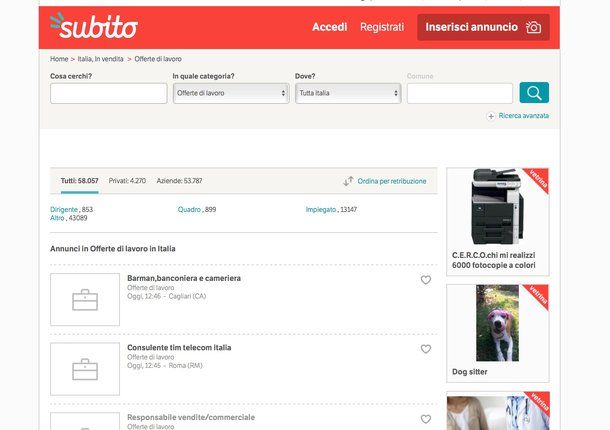Image resolution: width=610 pixels, height=430 pixels.
Task: Click the photocopier vetrina thumbnail
Action: pyautogui.click(x=498, y=207)
